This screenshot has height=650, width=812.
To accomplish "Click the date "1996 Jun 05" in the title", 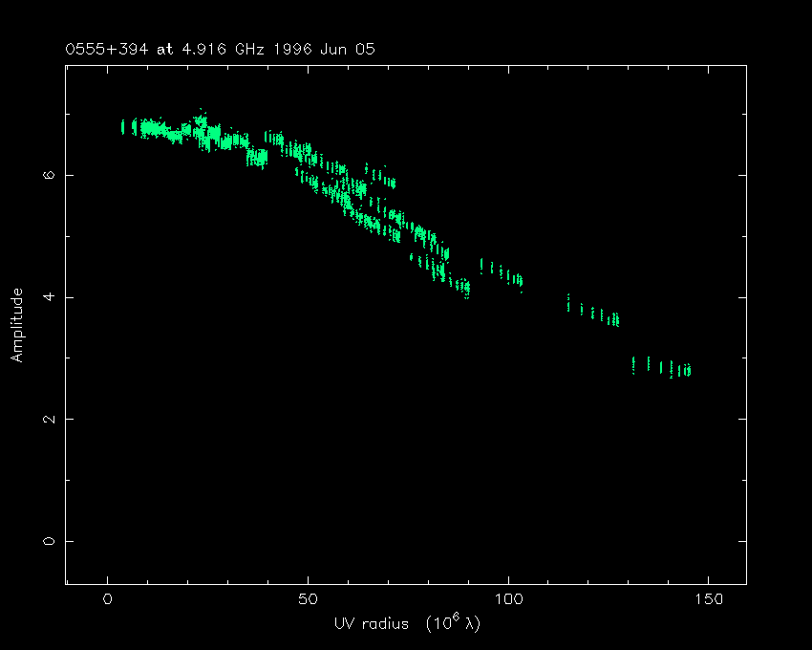I will [x=310, y=48].
